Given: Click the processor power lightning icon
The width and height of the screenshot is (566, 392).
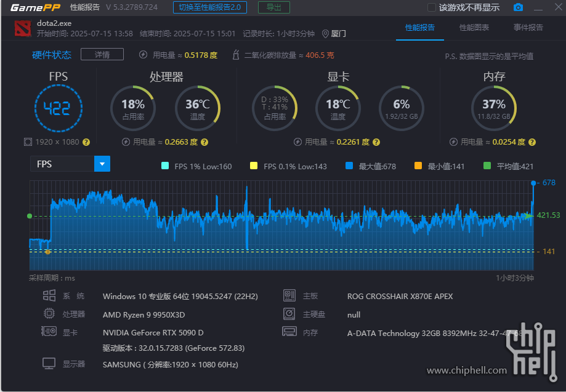Looking at the screenshot, I should point(126,142).
